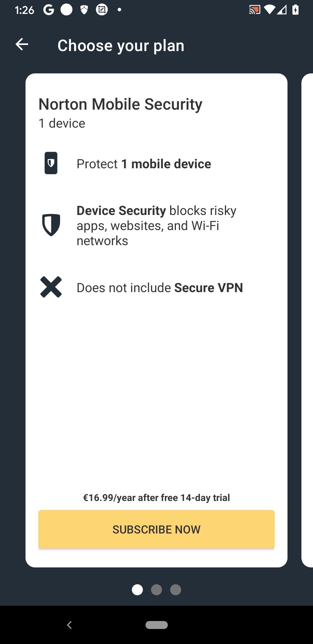Tap the €16.99/year price text
This screenshot has height=644, width=313.
pos(156,498)
